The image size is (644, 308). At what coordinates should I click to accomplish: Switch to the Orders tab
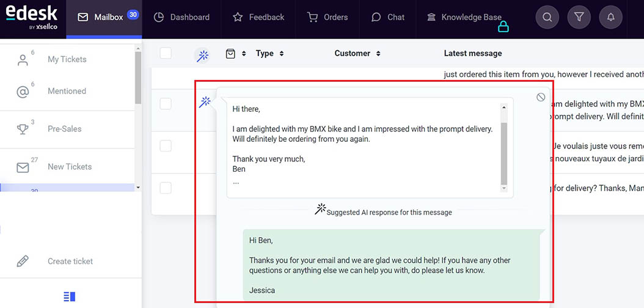[x=328, y=17]
